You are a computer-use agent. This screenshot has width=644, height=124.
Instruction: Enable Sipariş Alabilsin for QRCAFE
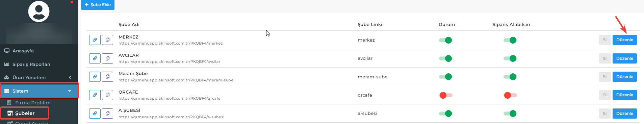tap(510, 95)
